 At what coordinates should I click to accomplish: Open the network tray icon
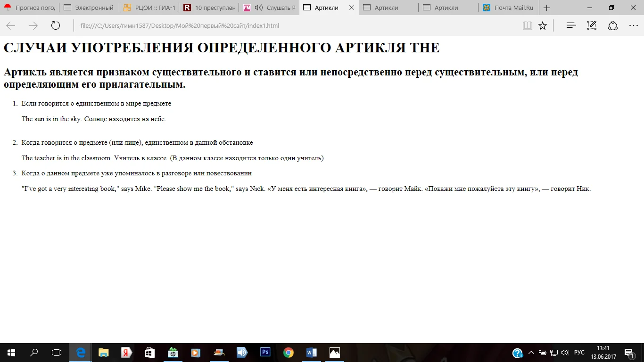click(554, 353)
